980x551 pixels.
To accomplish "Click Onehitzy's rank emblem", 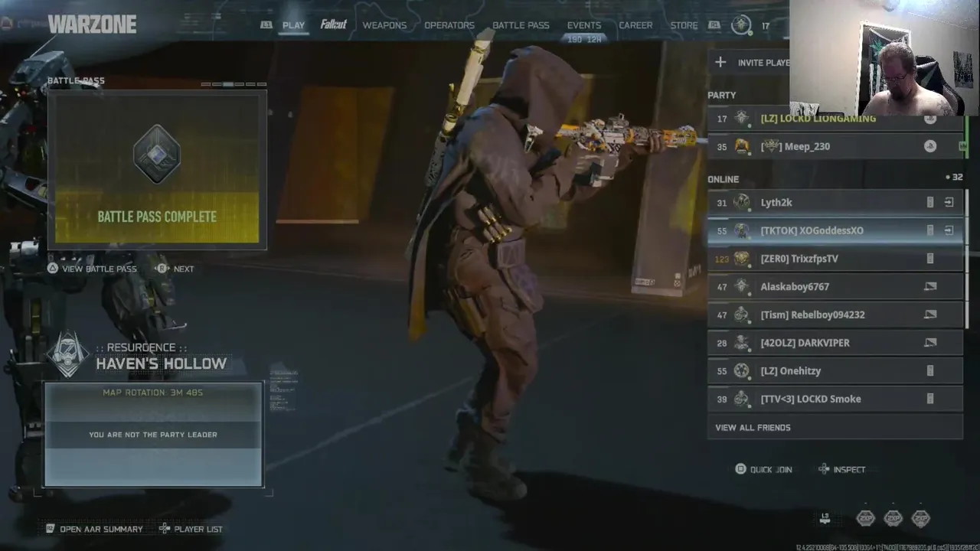I will (741, 370).
